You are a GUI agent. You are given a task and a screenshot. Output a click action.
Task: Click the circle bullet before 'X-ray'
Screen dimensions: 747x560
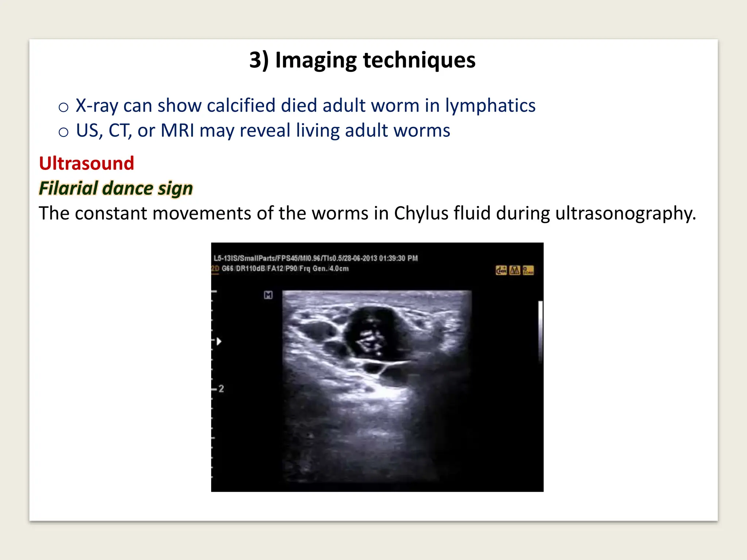tap(63, 107)
